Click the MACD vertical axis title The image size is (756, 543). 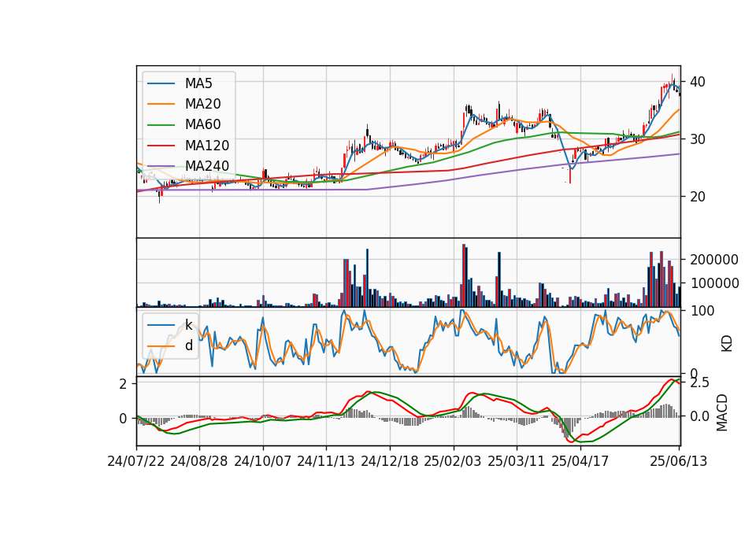pyautogui.click(x=722, y=412)
